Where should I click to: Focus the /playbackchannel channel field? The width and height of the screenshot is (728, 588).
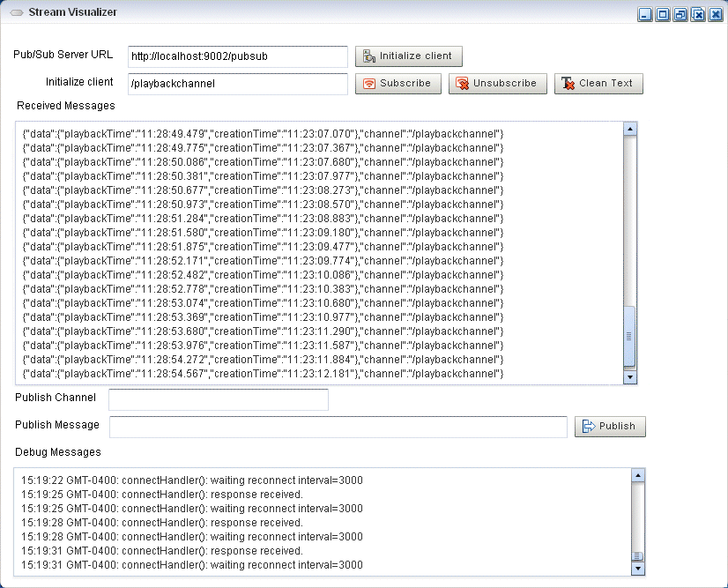[238, 84]
